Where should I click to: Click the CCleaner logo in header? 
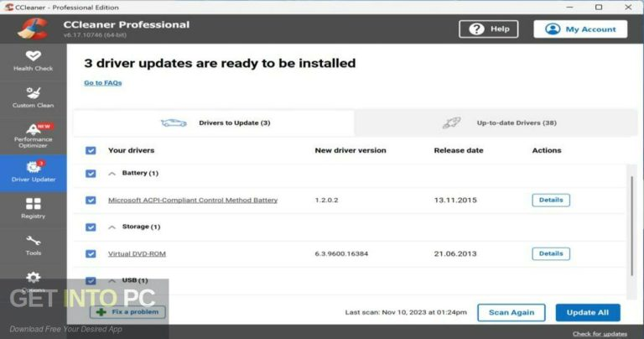pyautogui.click(x=33, y=29)
